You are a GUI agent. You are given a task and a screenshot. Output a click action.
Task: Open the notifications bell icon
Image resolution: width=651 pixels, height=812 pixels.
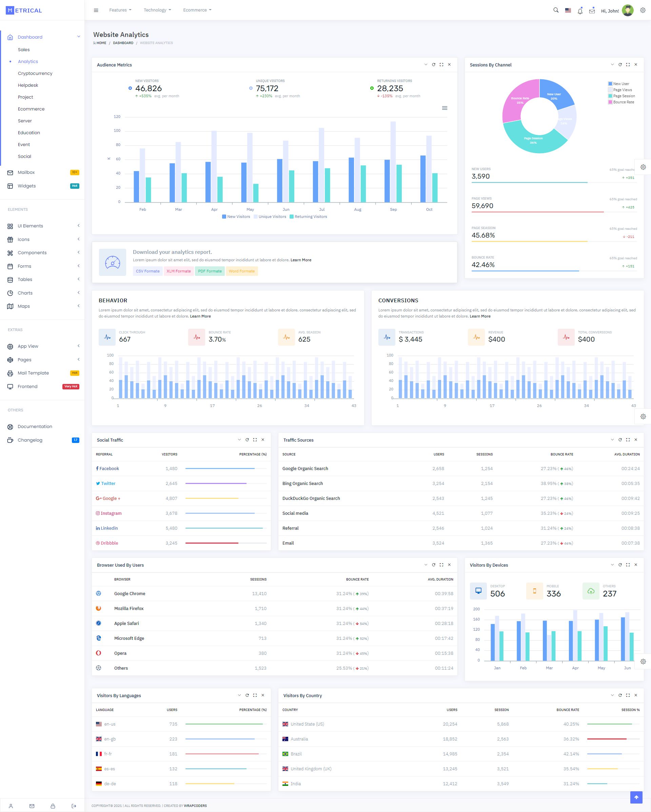580,11
